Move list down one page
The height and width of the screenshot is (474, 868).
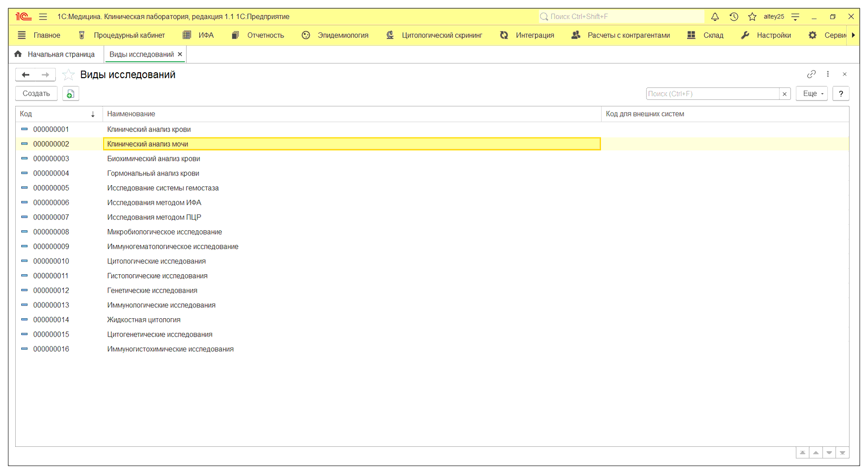[x=829, y=453]
